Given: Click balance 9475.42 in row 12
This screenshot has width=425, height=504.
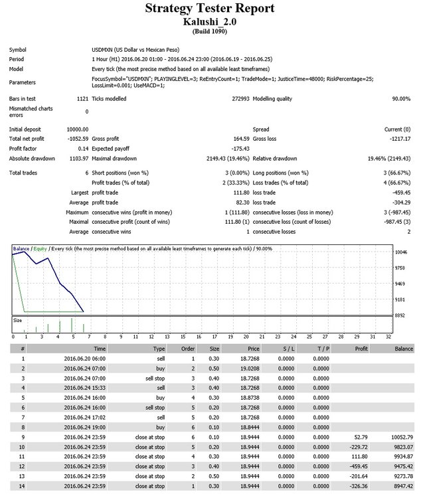Looking at the screenshot, I should click(x=404, y=466).
